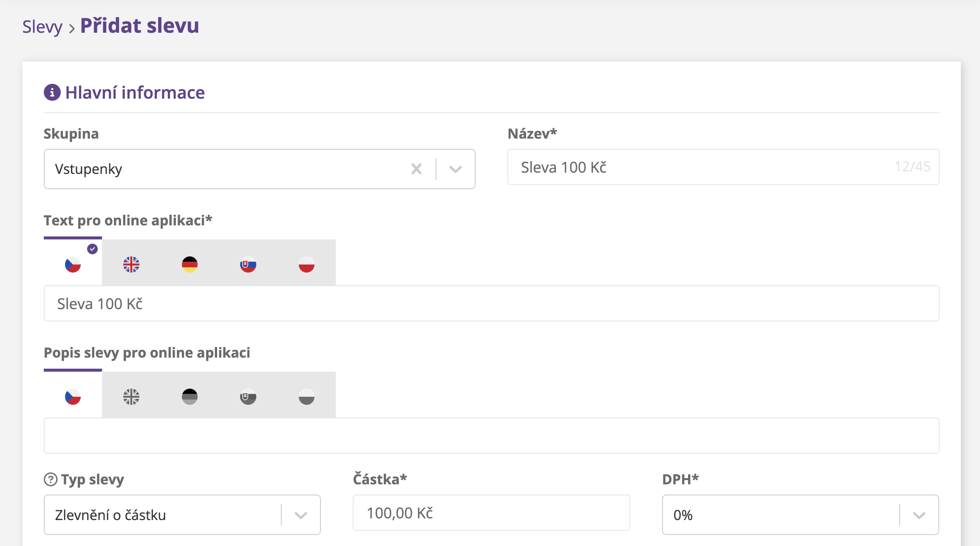Click the empty Popis slevy description field
Viewport: 980px width, 546px height.
tap(491, 435)
